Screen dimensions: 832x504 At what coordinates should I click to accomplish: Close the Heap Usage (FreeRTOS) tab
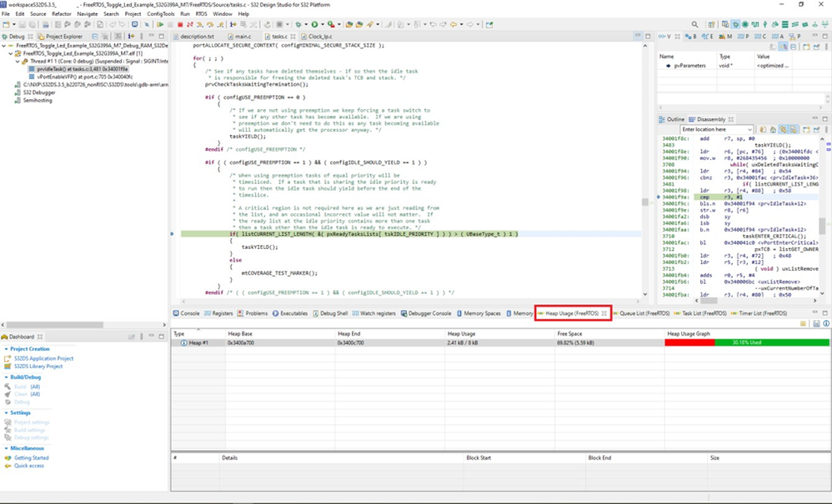click(604, 313)
